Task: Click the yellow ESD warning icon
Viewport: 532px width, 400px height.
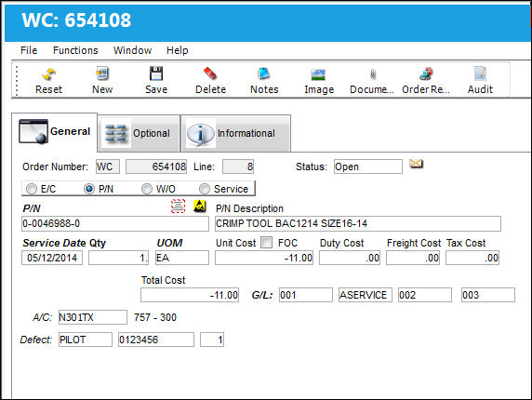Action: pyautogui.click(x=199, y=206)
